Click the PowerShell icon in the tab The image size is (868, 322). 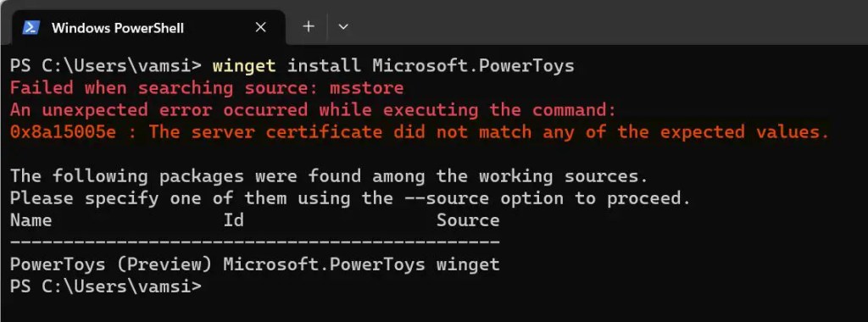[x=31, y=27]
